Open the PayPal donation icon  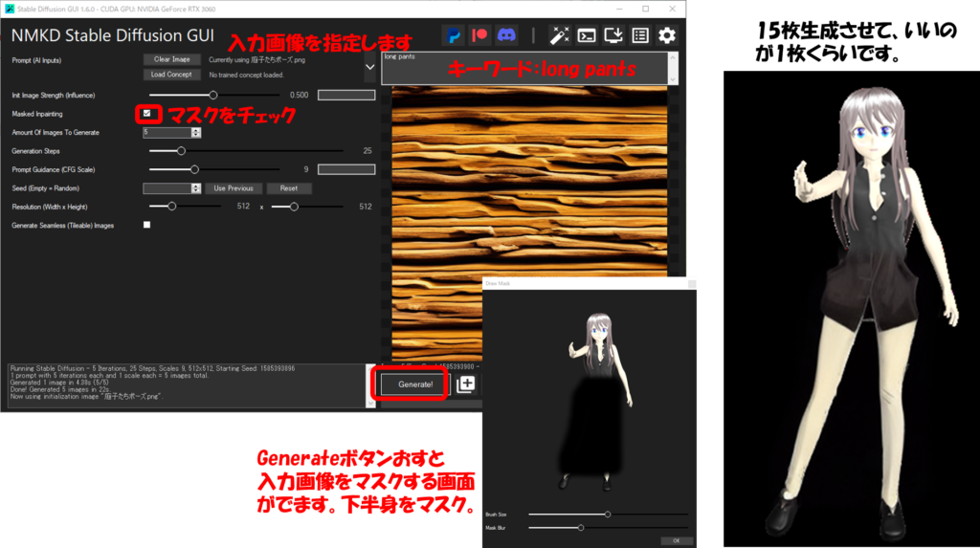pyautogui.click(x=454, y=35)
